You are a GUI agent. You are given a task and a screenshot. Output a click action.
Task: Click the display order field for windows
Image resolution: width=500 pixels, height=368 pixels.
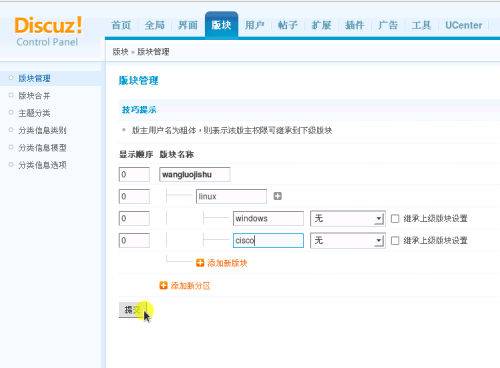click(x=134, y=218)
